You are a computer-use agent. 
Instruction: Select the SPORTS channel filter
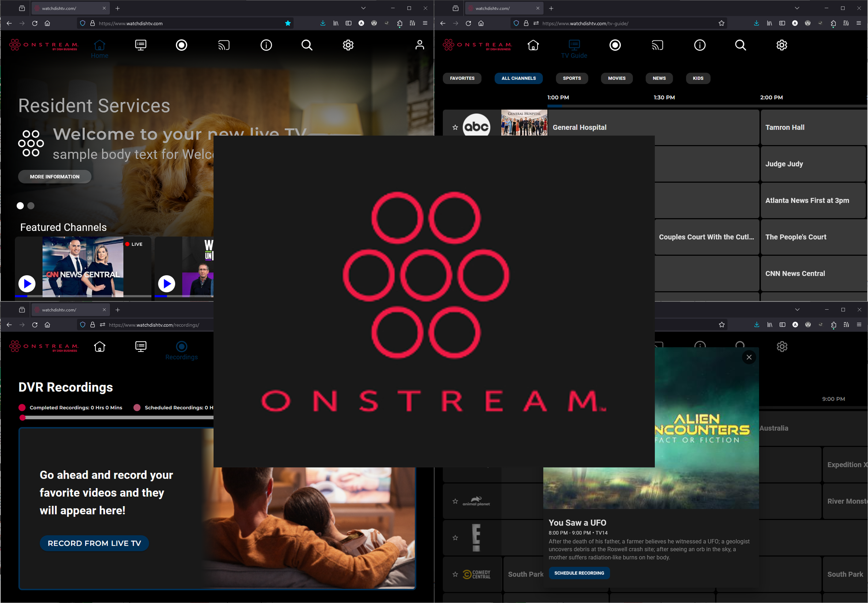coord(571,78)
